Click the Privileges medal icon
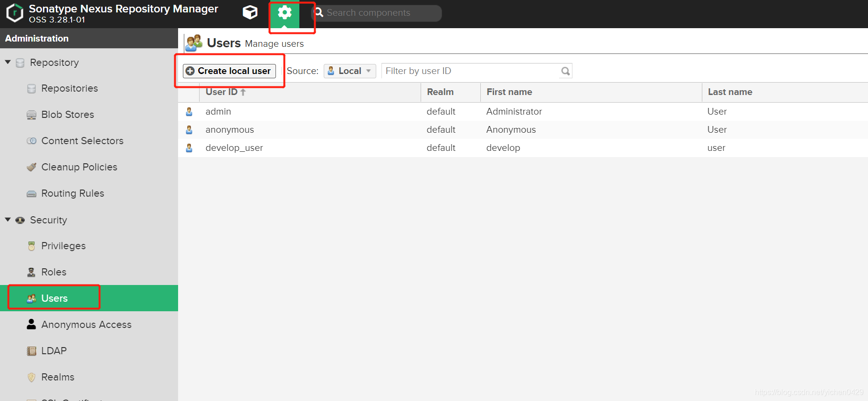868x401 pixels. click(32, 246)
